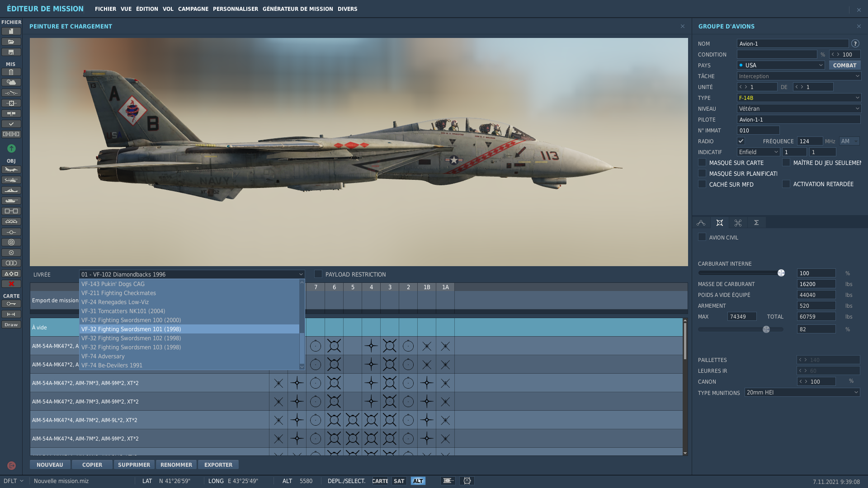Enable the Payload Restriction checkbox

[318, 274]
